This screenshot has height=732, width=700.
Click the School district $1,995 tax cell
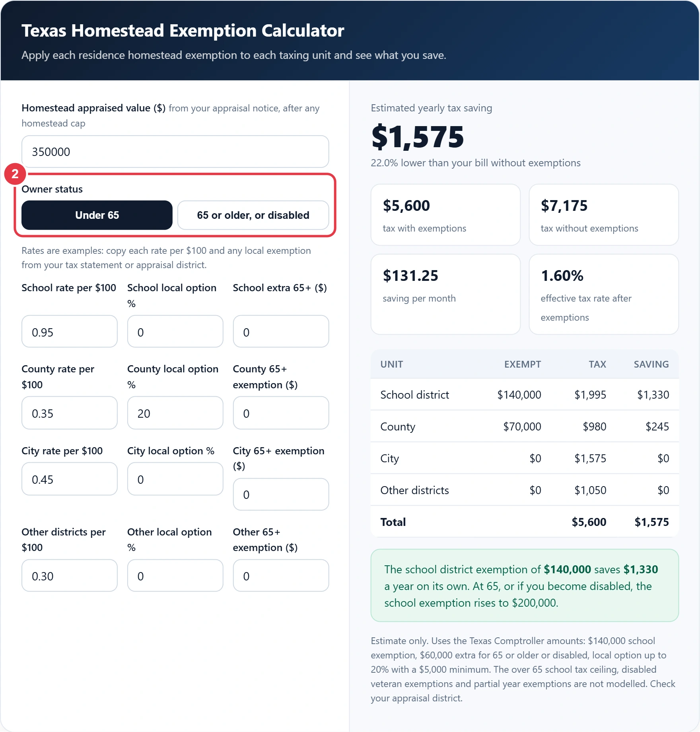click(590, 395)
